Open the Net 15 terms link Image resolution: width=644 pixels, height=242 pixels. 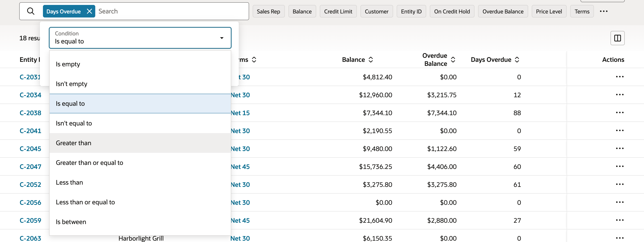[240, 113]
